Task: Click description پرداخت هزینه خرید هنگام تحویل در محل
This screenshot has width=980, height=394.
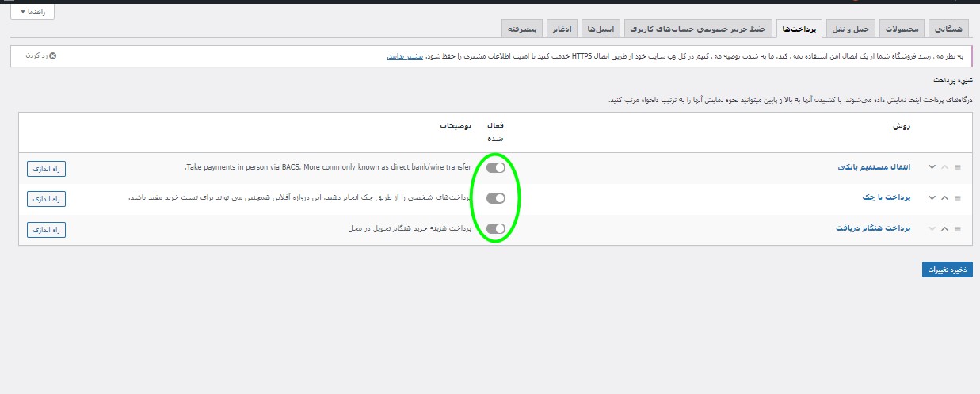Action: (x=410, y=228)
